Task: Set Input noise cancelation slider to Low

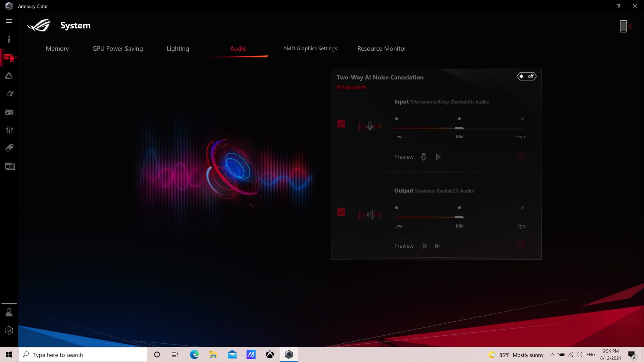Action: click(x=397, y=119)
